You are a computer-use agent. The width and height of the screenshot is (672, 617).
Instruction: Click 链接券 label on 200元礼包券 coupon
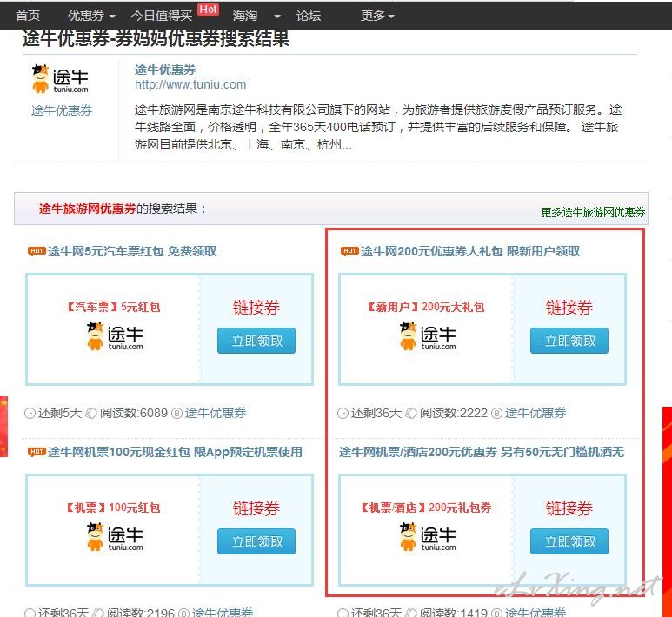pyautogui.click(x=569, y=508)
